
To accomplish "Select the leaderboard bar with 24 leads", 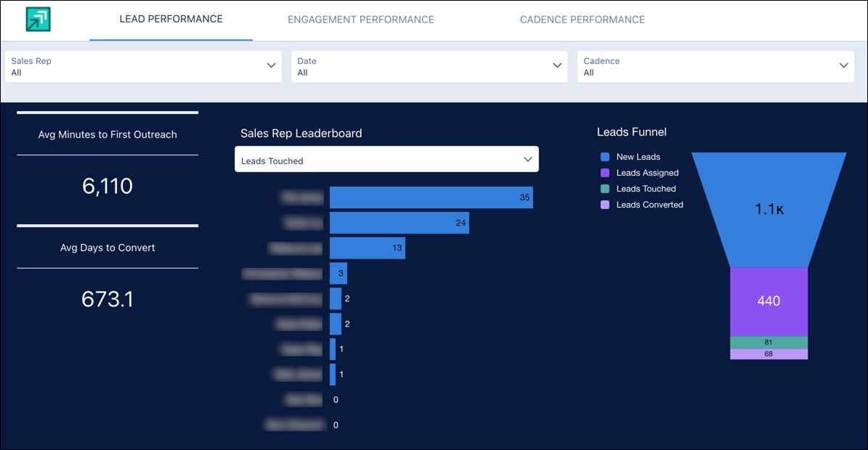I will 399,223.
